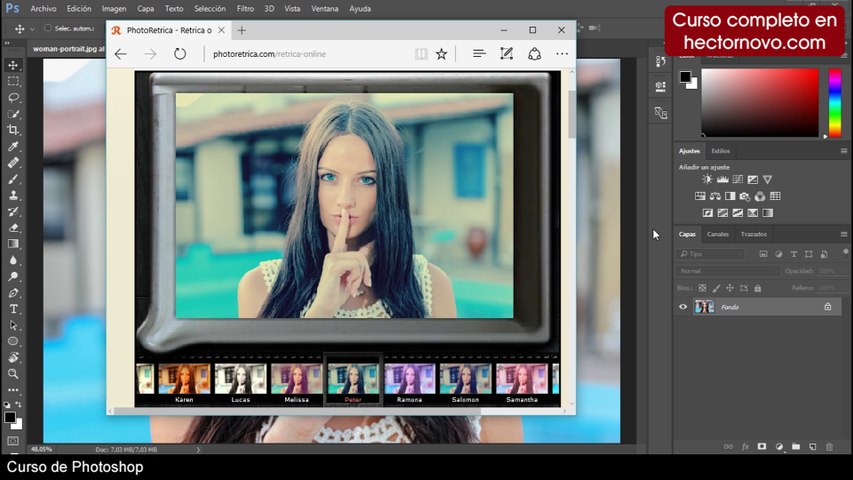The image size is (853, 480).
Task: Open the Filtro menu
Action: 245,8
